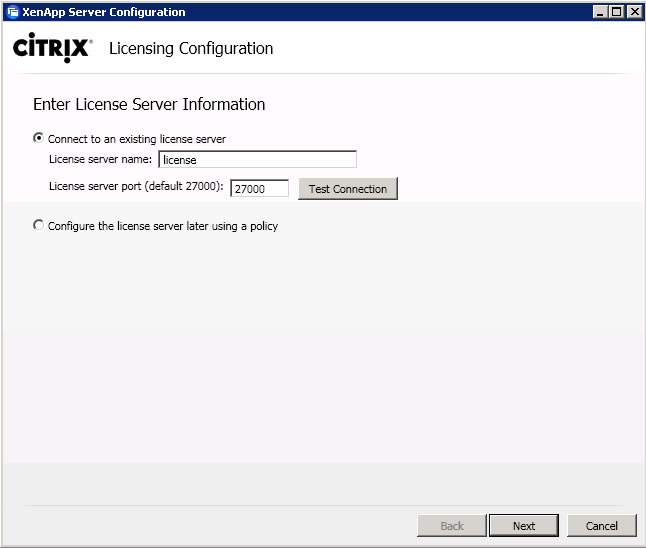Click the Citrix logo
The image size is (646, 548).
[x=52, y=48]
